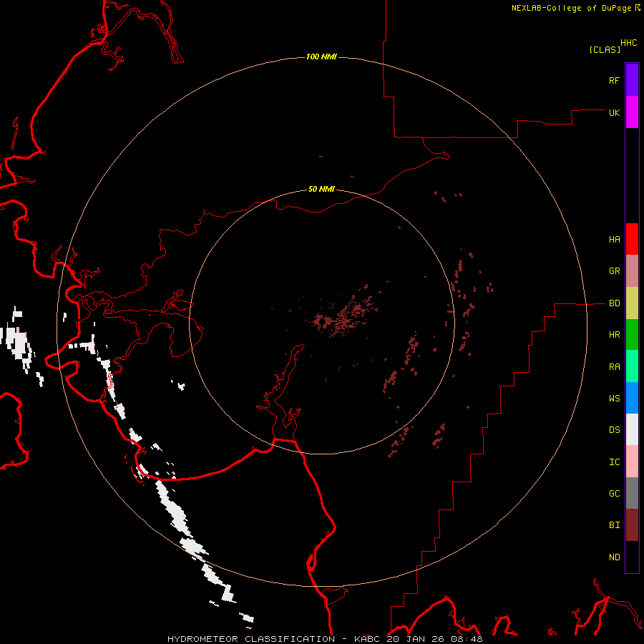644x644 pixels.
Task: Click the UK legend label
Action: [614, 112]
